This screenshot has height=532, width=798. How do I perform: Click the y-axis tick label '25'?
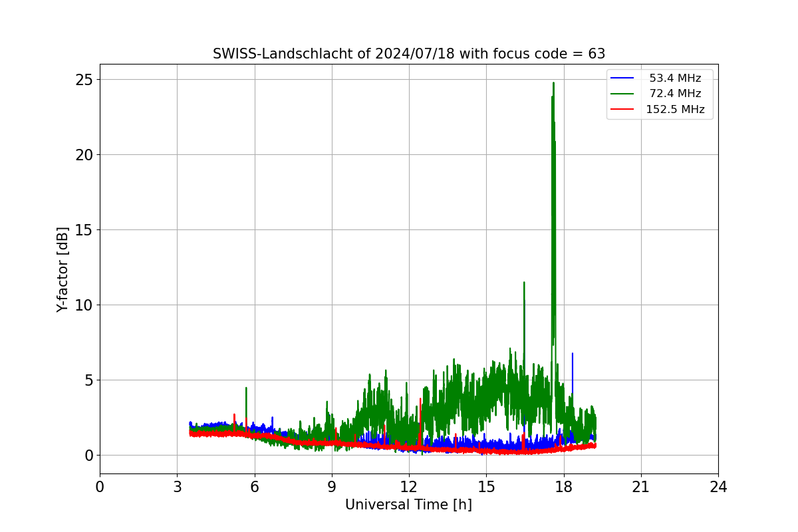[x=85, y=80]
